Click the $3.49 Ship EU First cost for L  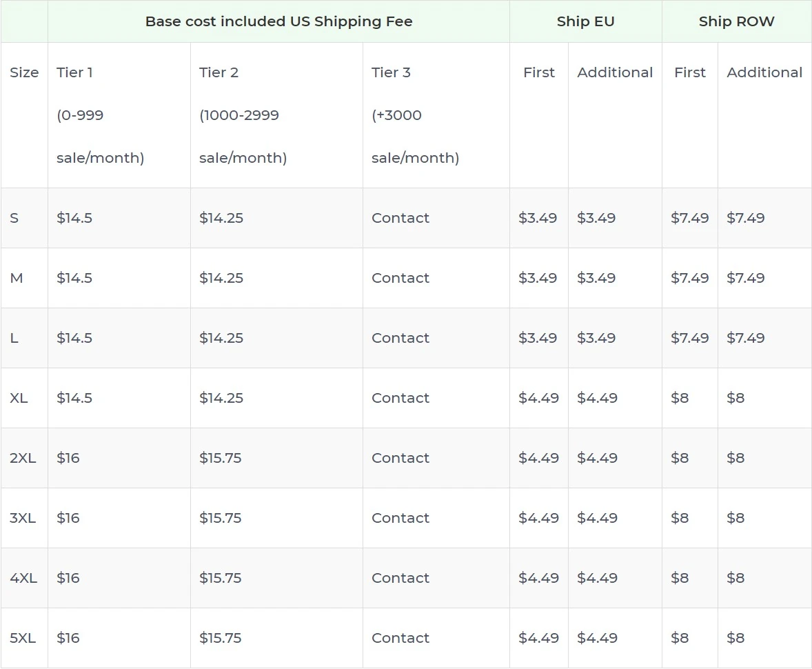[538, 338]
